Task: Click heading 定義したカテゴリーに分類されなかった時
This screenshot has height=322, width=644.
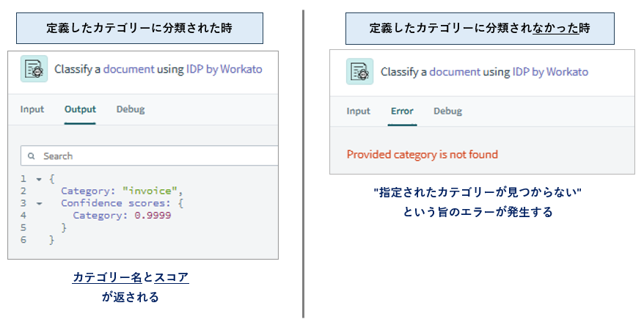Action: [x=480, y=29]
